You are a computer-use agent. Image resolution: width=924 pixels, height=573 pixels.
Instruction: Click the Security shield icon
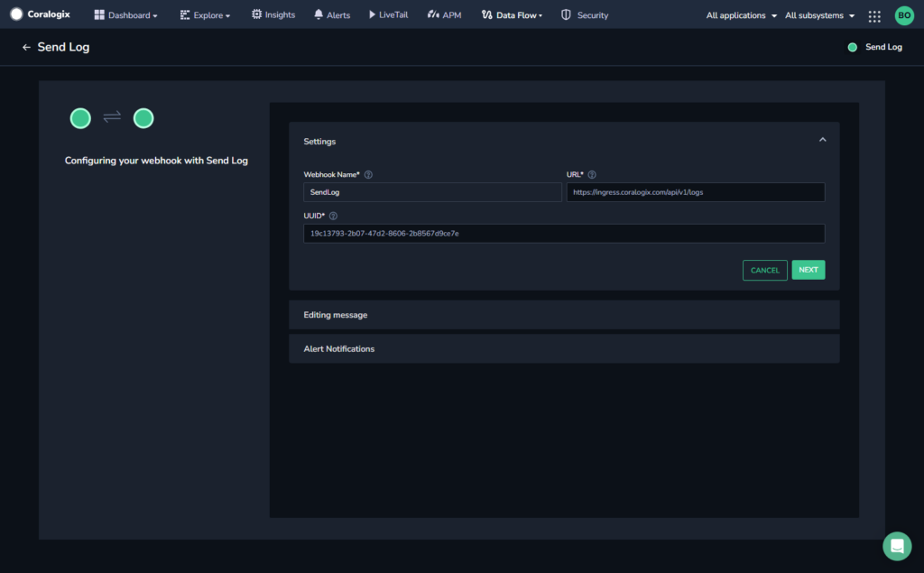coord(566,14)
